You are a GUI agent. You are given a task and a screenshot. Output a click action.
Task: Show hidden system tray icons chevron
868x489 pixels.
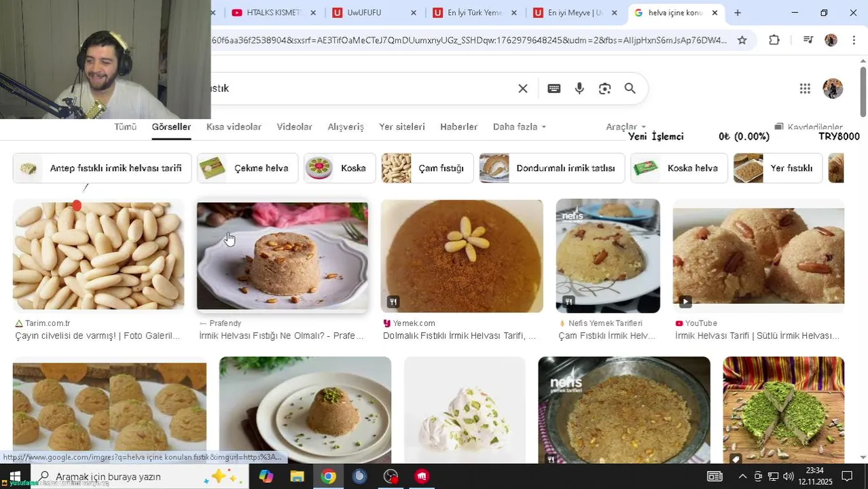742,476
